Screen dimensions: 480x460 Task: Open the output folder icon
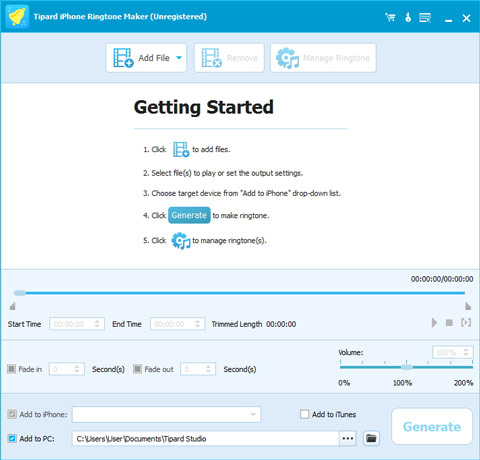371,438
